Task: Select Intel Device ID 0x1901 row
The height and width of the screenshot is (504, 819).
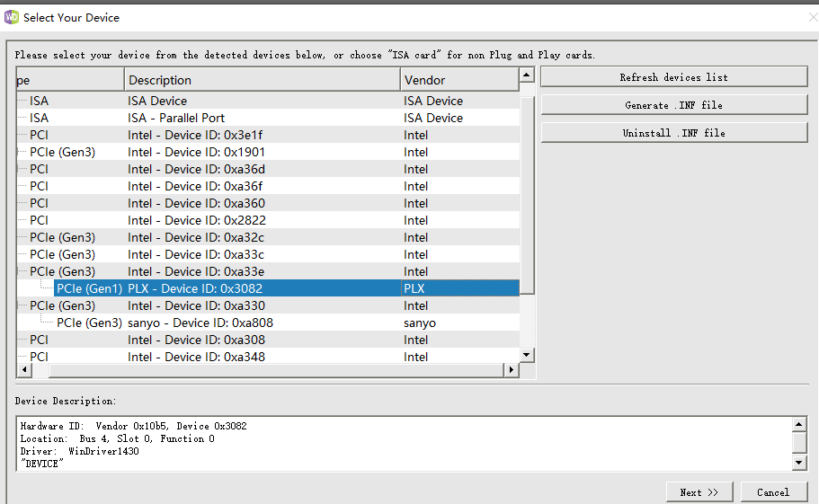Action: 268,152
